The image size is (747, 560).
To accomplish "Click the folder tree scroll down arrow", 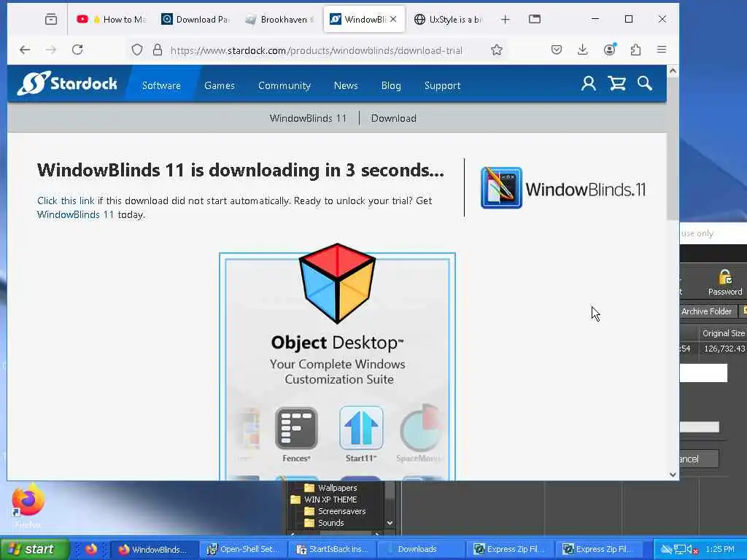I will [390, 522].
